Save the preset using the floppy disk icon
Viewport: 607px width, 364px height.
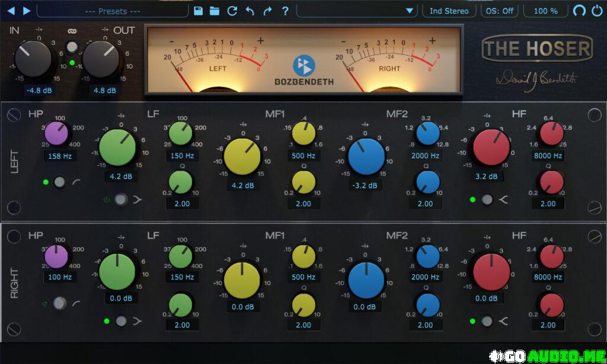tap(198, 11)
